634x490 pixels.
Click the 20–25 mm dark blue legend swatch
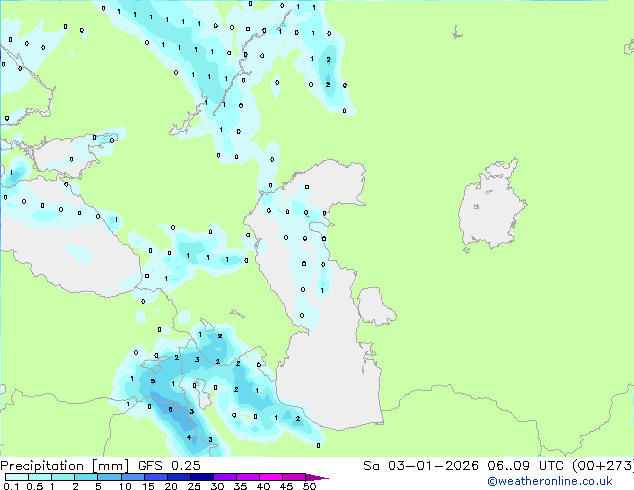[x=178, y=477]
